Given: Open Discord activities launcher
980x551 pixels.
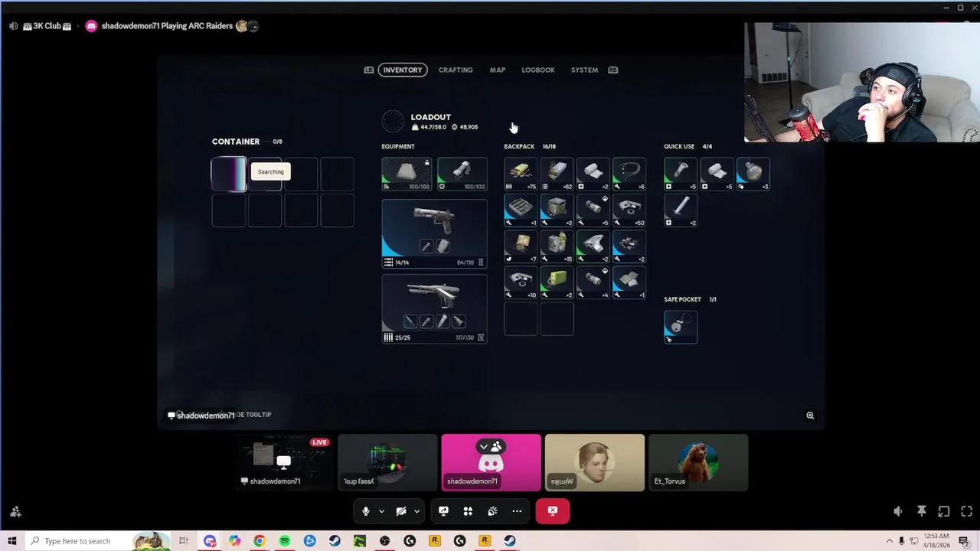Looking at the screenshot, I should coord(468,511).
